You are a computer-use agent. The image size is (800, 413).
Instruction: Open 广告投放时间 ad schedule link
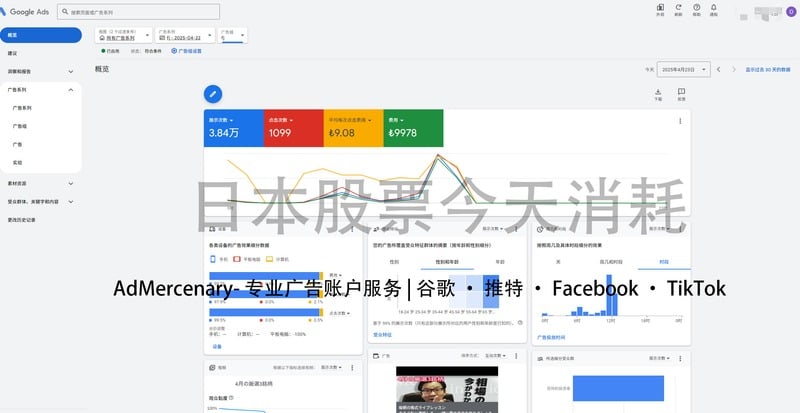(551, 337)
